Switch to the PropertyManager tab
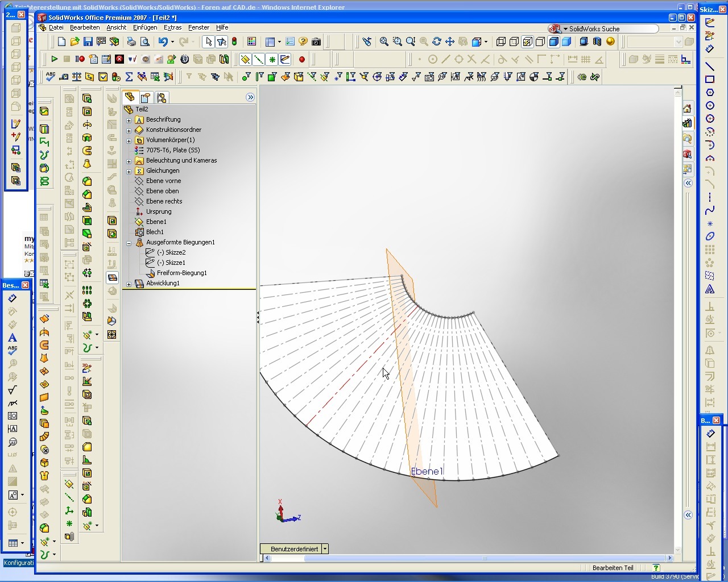728x582 pixels. point(146,98)
